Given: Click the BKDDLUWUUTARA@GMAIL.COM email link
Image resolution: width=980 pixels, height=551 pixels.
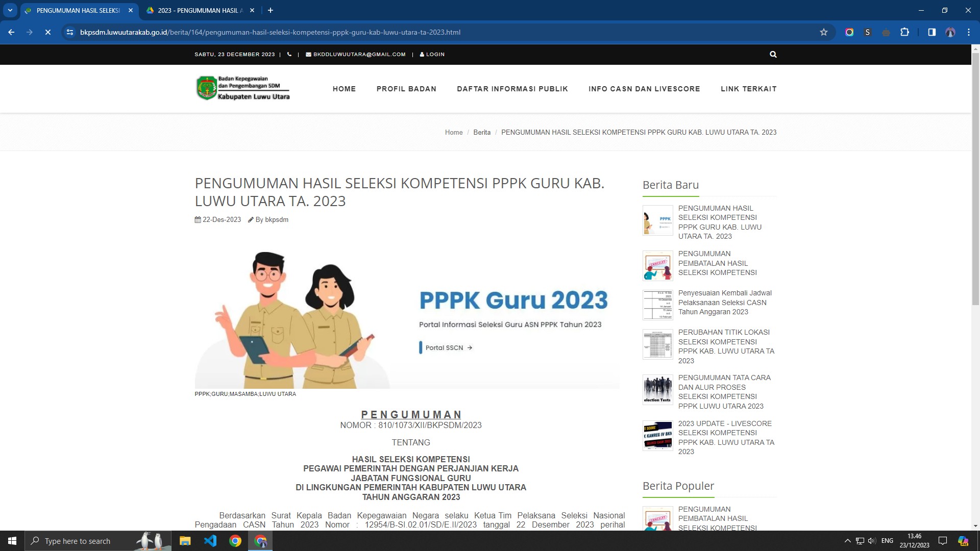Looking at the screenshot, I should point(356,54).
